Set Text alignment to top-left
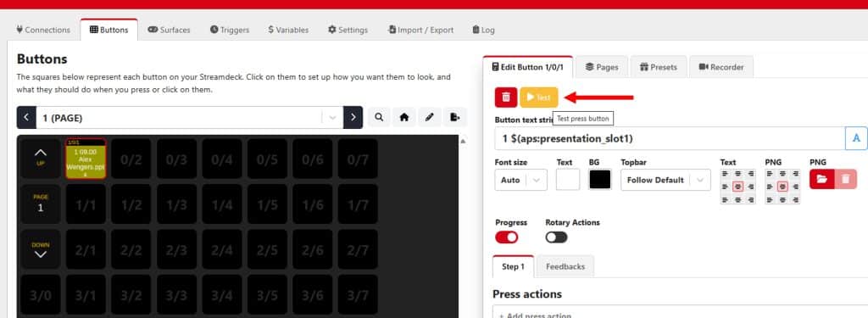868x318 pixels. click(x=725, y=173)
